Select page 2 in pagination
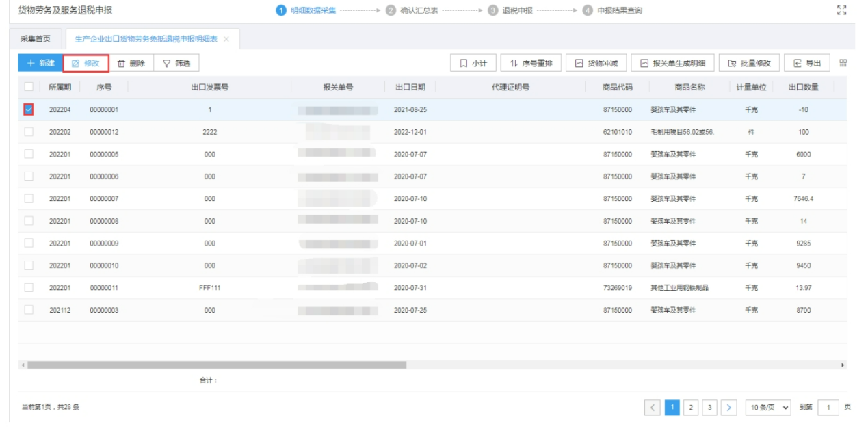The height and width of the screenshot is (433, 868). click(691, 408)
